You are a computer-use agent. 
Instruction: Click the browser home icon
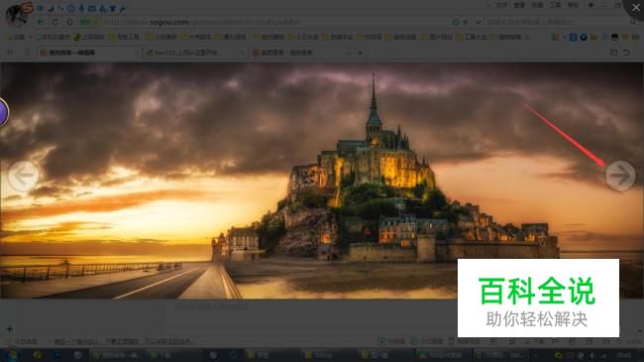click(69, 22)
